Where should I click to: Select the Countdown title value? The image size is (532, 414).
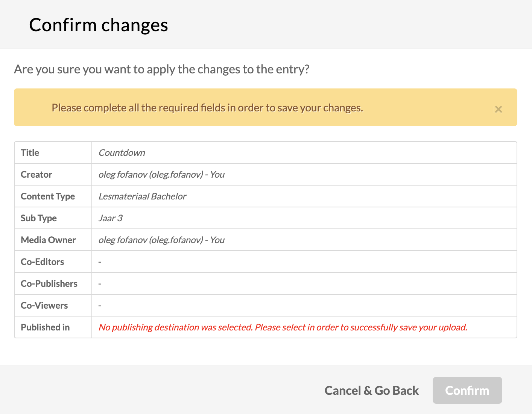[x=122, y=152]
